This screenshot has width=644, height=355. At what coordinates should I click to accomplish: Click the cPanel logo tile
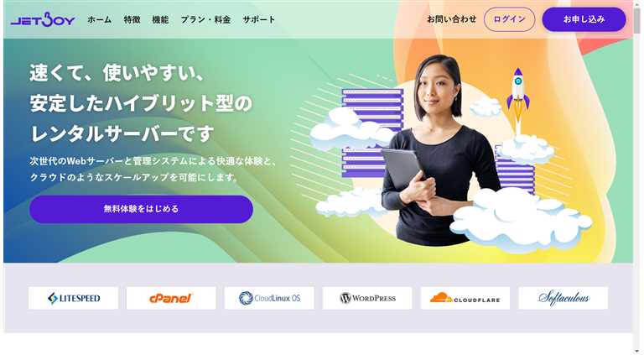click(171, 298)
